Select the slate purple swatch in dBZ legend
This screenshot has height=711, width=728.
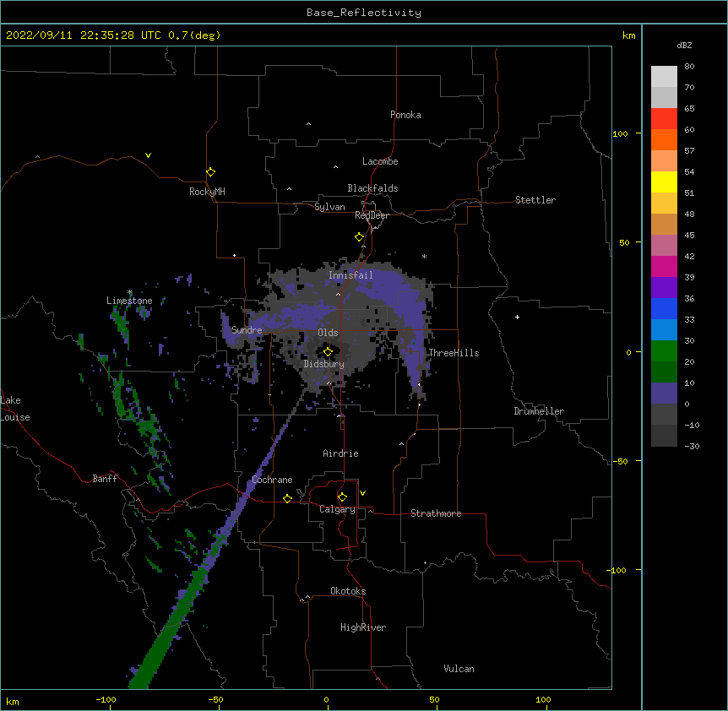point(664,393)
